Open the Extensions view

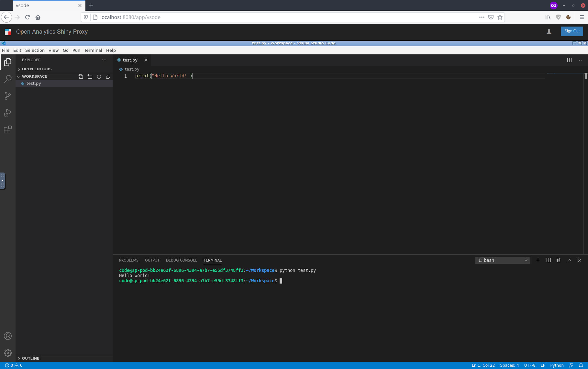pyautogui.click(x=8, y=129)
